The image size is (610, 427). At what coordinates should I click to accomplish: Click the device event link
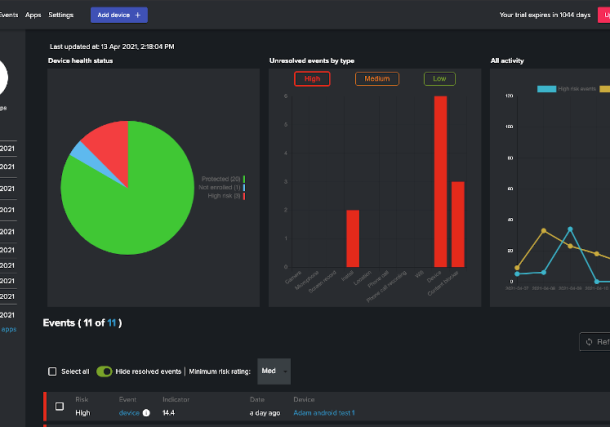pyautogui.click(x=129, y=412)
